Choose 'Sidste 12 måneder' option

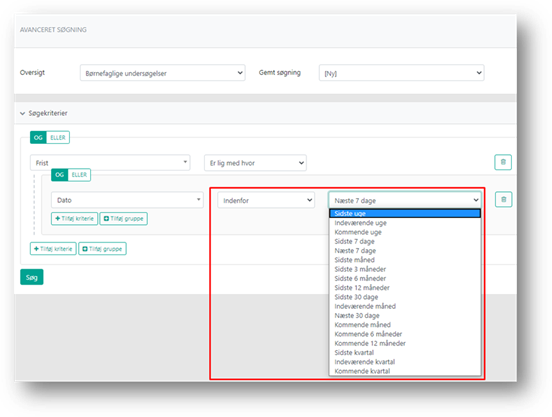(405, 288)
